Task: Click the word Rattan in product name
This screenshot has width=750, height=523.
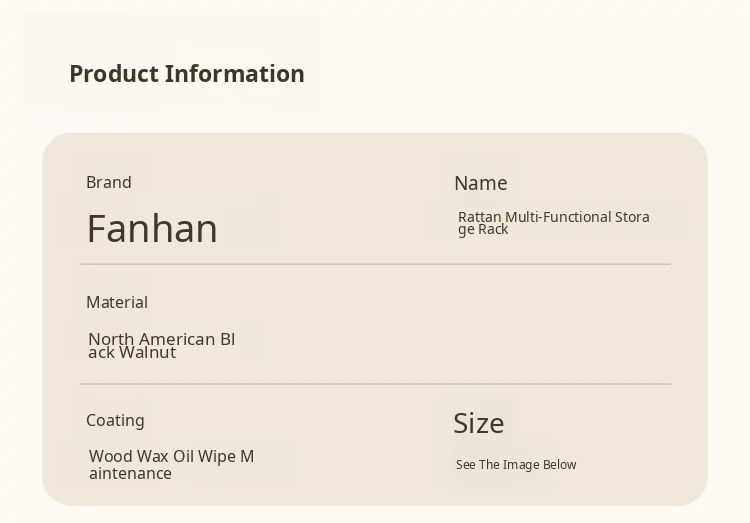Action: [x=480, y=217]
